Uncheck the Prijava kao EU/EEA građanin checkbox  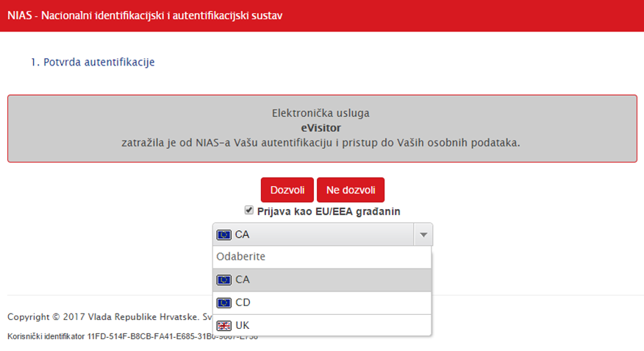point(249,210)
